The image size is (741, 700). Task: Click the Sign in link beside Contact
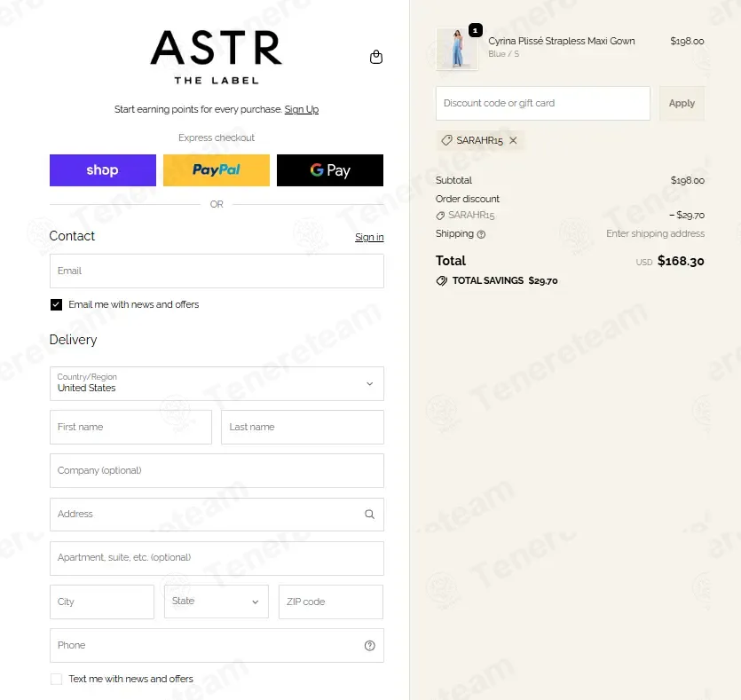pos(369,237)
